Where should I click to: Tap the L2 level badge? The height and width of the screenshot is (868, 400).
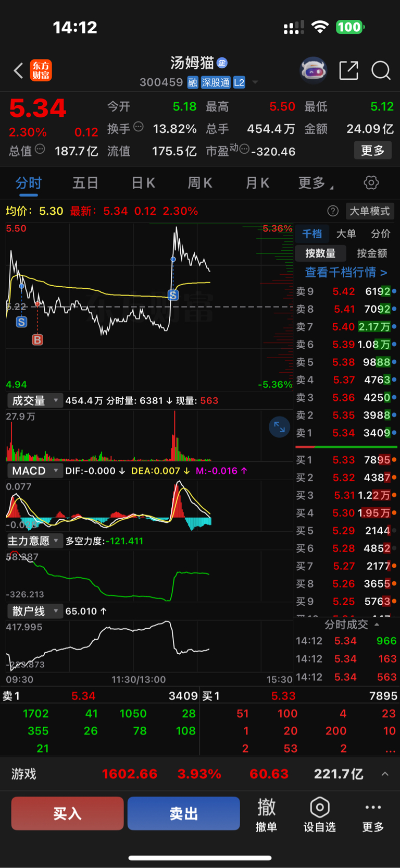click(239, 82)
